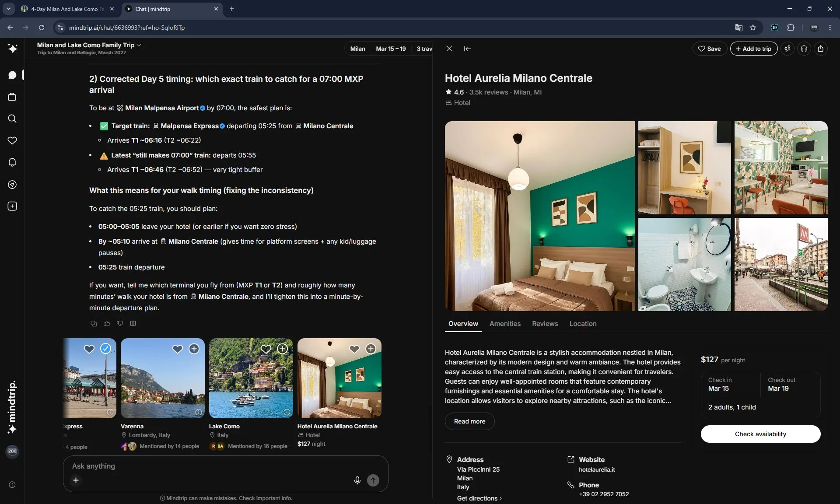
Task: Open the browser tab list dropdown
Action: click(x=8, y=9)
